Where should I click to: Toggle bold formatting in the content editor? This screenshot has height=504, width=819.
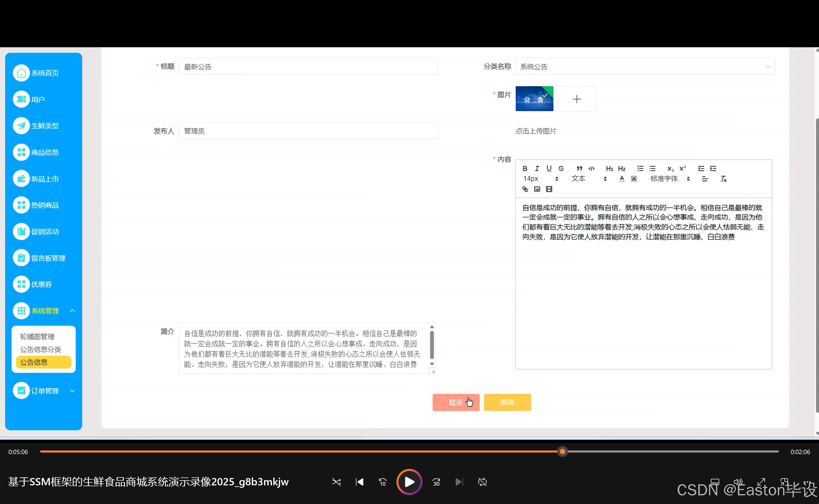(x=525, y=168)
